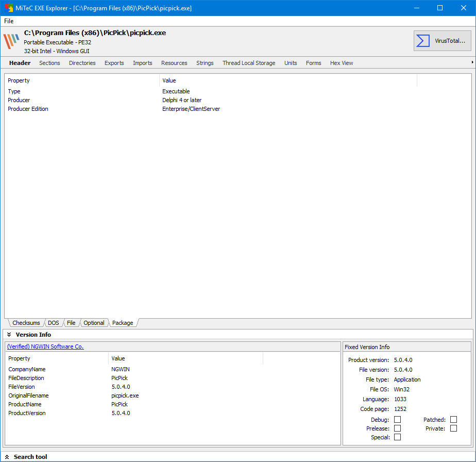Screen dimensions: 476x462
Task: Expand the Search tool panel
Action: (7, 457)
